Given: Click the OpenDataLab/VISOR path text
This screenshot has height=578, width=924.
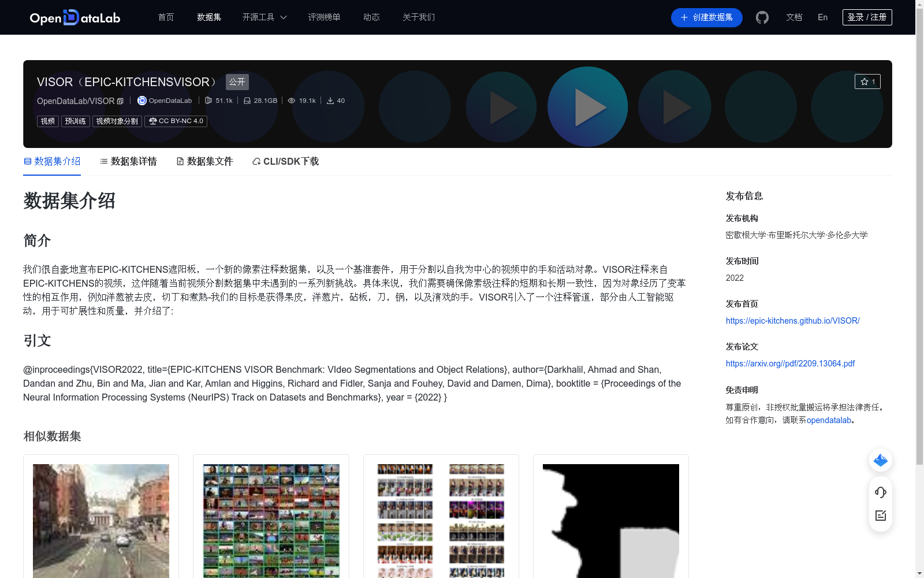Looking at the screenshot, I should click(x=76, y=101).
